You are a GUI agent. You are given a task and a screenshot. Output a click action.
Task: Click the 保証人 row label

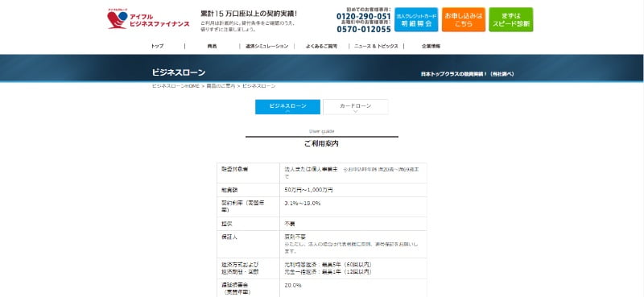click(229, 237)
